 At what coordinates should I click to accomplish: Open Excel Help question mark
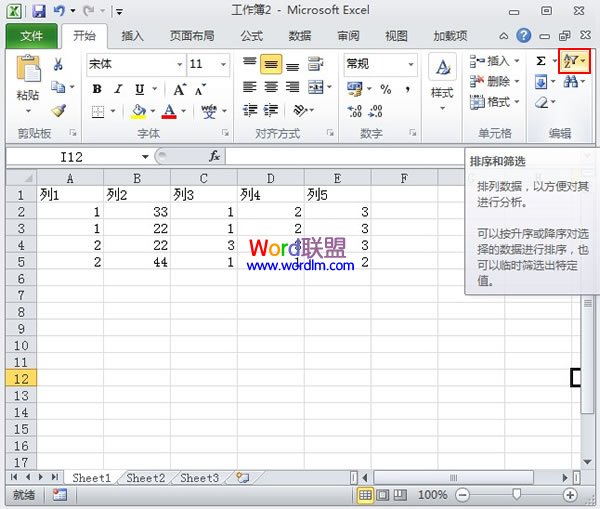coord(523,36)
